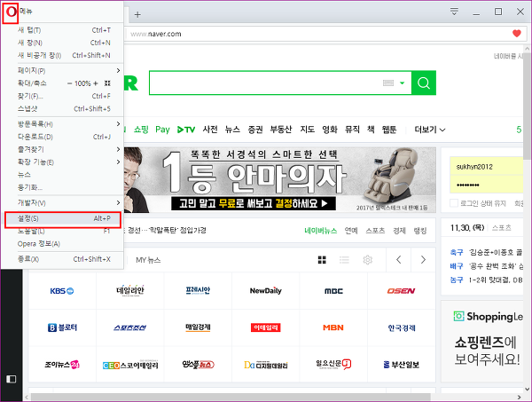
Task: Open the 조이뉴스24 news logo
Action: pos(62,365)
